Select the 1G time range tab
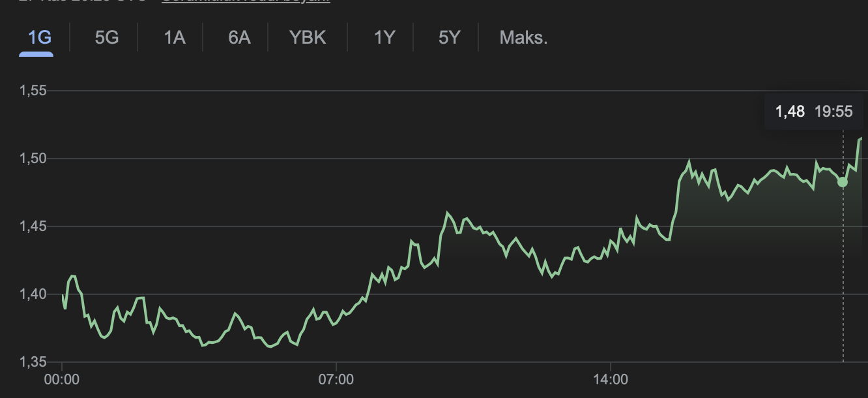The width and height of the screenshot is (868, 398). (39, 38)
